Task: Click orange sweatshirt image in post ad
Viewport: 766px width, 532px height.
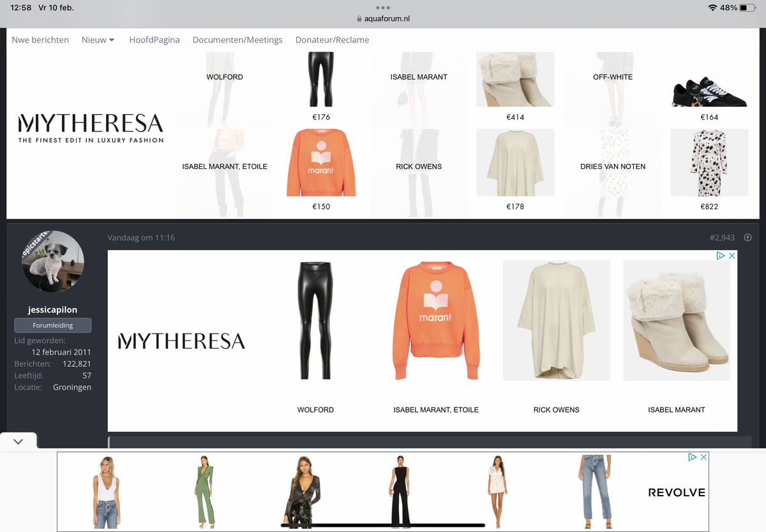Action: 435,320
